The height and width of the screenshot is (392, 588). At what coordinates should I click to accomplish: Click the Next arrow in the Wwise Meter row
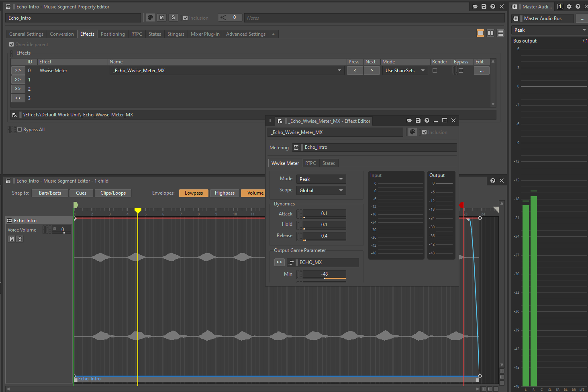coord(371,70)
